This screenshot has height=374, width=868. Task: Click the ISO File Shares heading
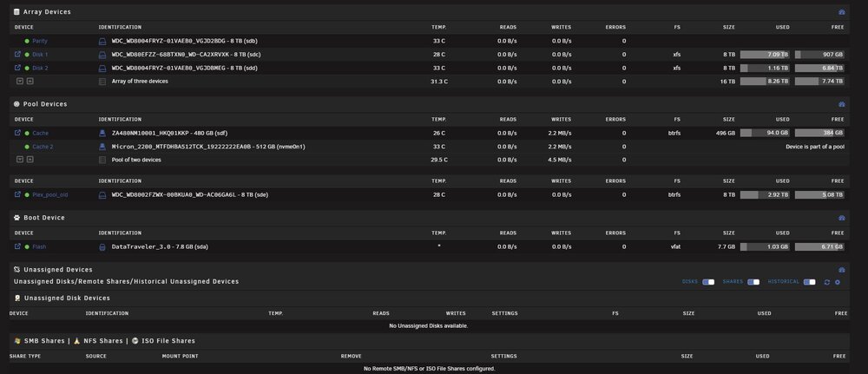coord(168,341)
